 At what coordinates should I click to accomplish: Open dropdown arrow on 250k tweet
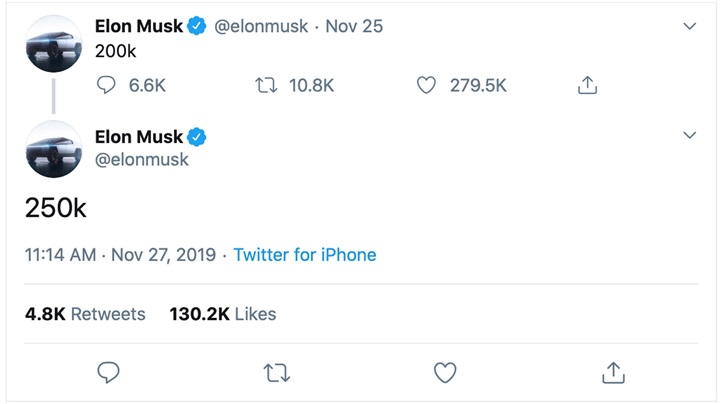(x=689, y=135)
